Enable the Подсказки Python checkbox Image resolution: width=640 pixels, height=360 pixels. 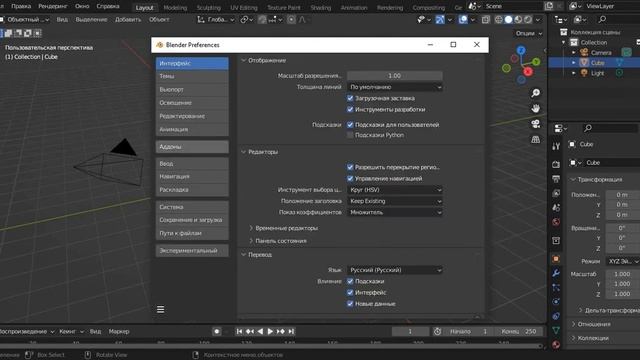point(350,135)
